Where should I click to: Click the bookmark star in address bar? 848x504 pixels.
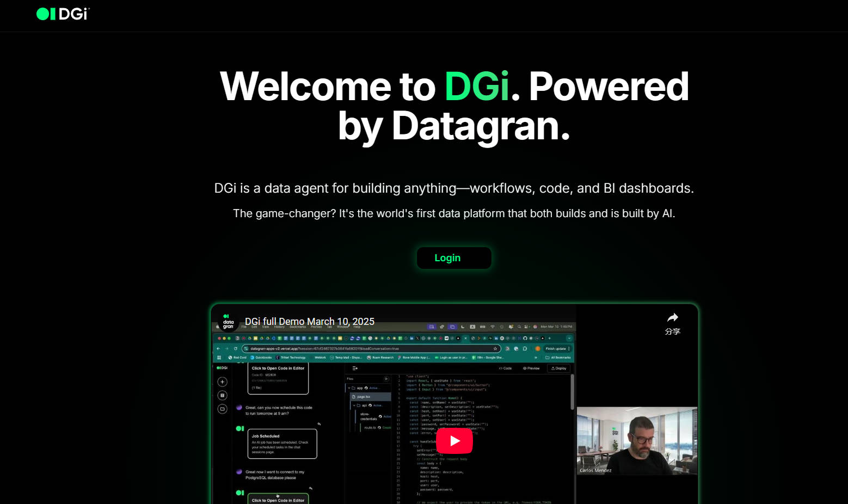coord(495,349)
